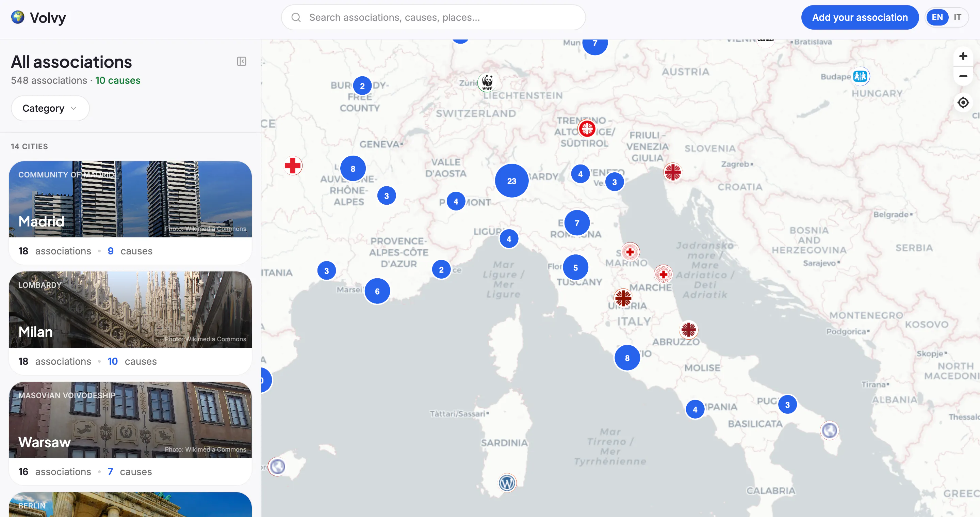Viewport: 980px width, 517px height.
Task: Open the 4 cluster in Liguria
Action: 509,239
